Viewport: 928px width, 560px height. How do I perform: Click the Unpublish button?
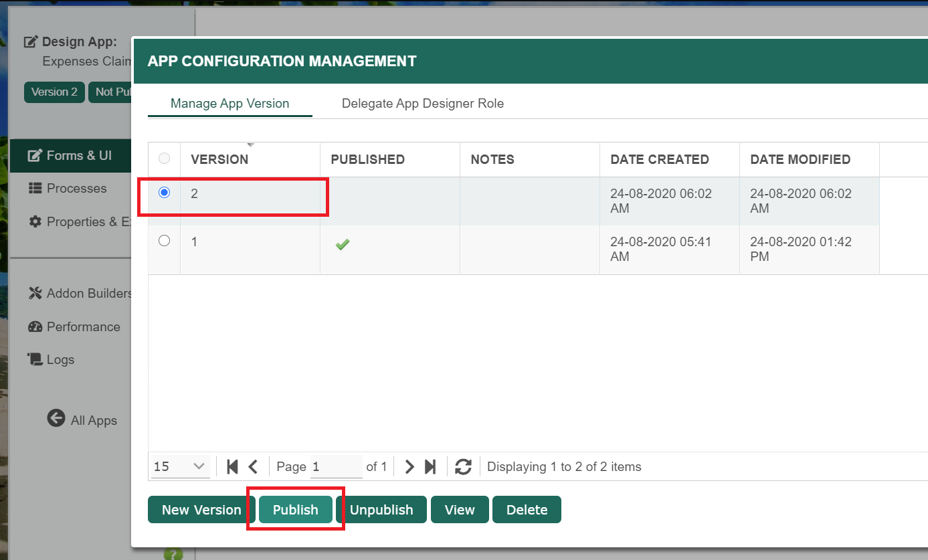tap(381, 510)
